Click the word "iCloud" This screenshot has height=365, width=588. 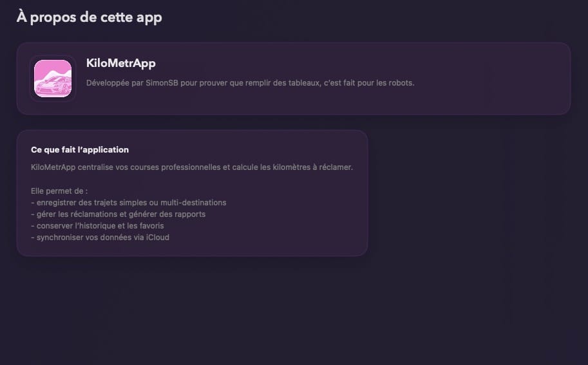point(157,238)
